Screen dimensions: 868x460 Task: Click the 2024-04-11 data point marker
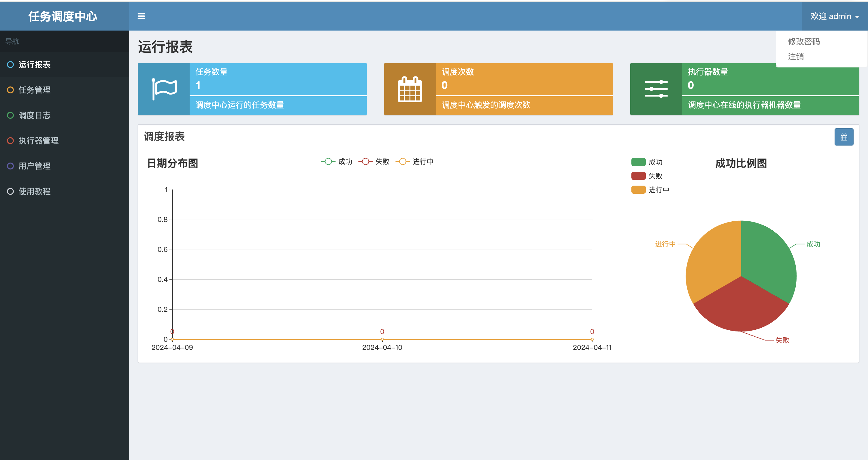(592, 339)
